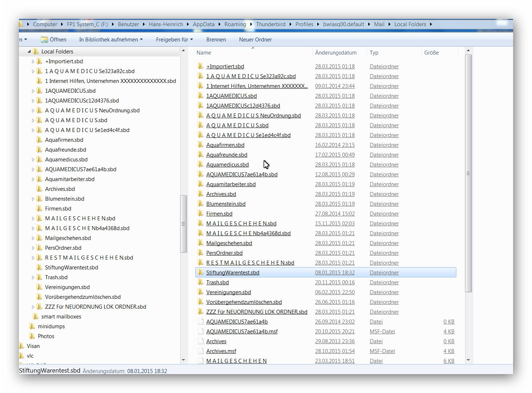Image resolution: width=532 pixels, height=393 pixels.
Task: Select 1AQUAMEDICUSc12d4376.sbd in file list
Action: point(243,105)
